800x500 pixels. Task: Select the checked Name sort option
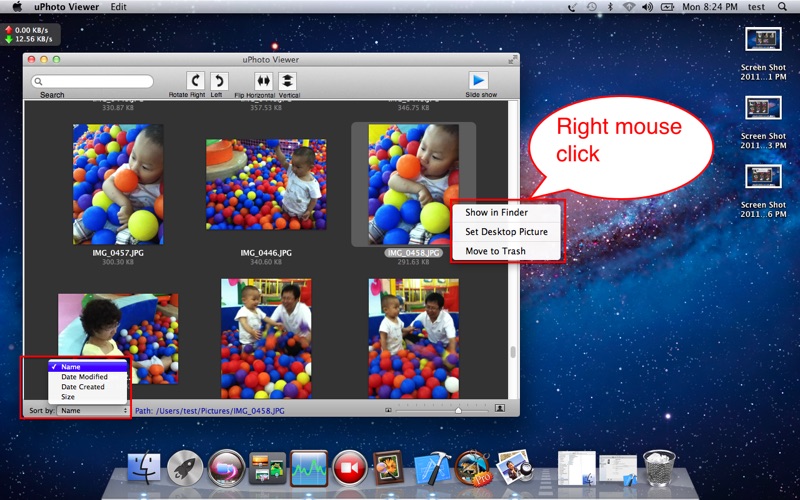(x=87, y=367)
